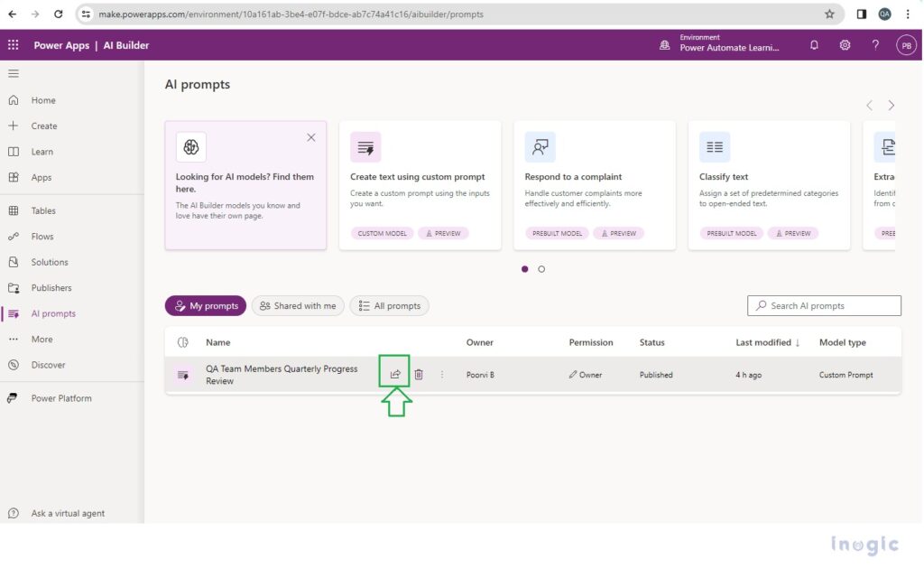
Task: Delete the QA Team Members prompt
Action: click(419, 372)
